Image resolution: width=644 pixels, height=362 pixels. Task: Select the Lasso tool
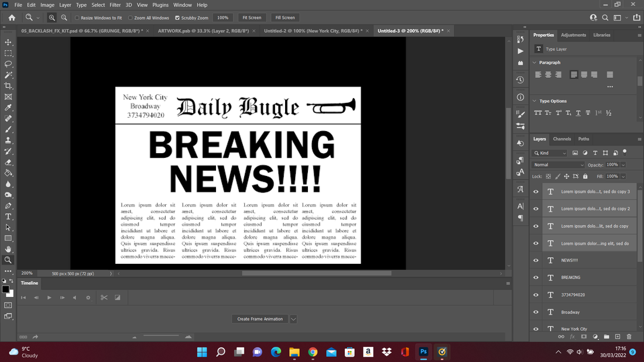[8, 64]
